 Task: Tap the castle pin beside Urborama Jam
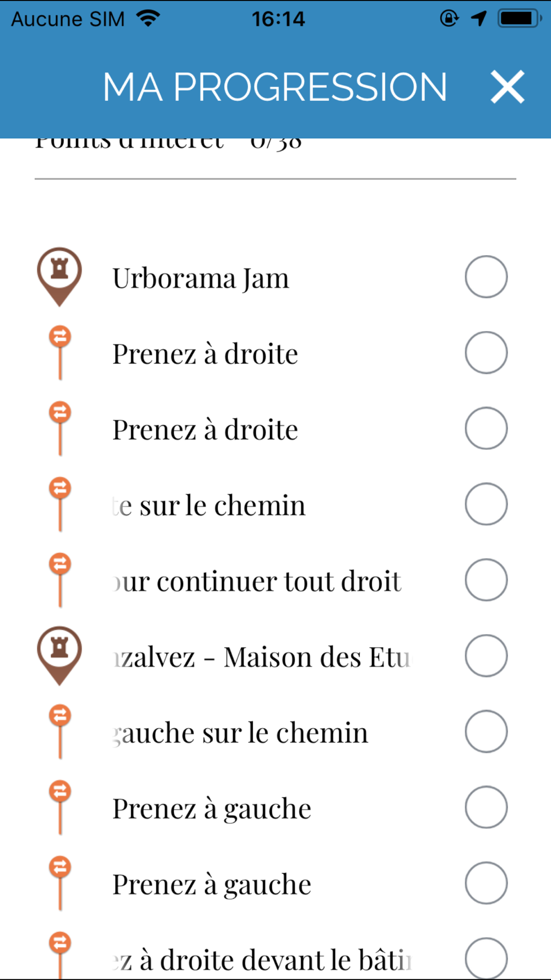coord(60,274)
